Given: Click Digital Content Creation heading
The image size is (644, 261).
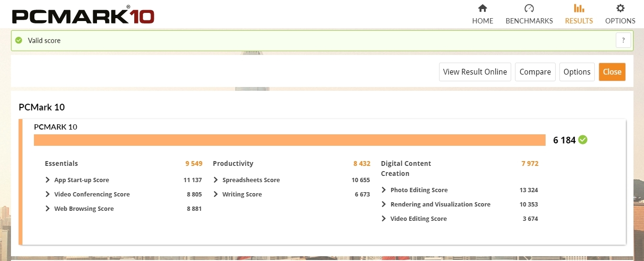Looking at the screenshot, I should pos(406,168).
